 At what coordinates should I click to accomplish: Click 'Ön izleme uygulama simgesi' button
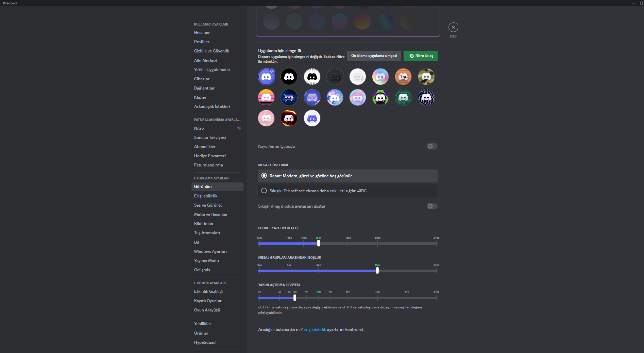(x=374, y=56)
